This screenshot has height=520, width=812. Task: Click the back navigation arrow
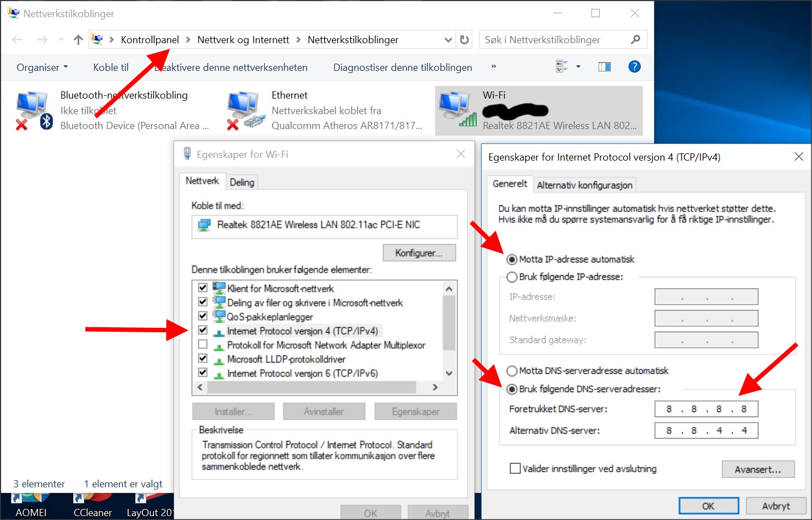pos(17,39)
